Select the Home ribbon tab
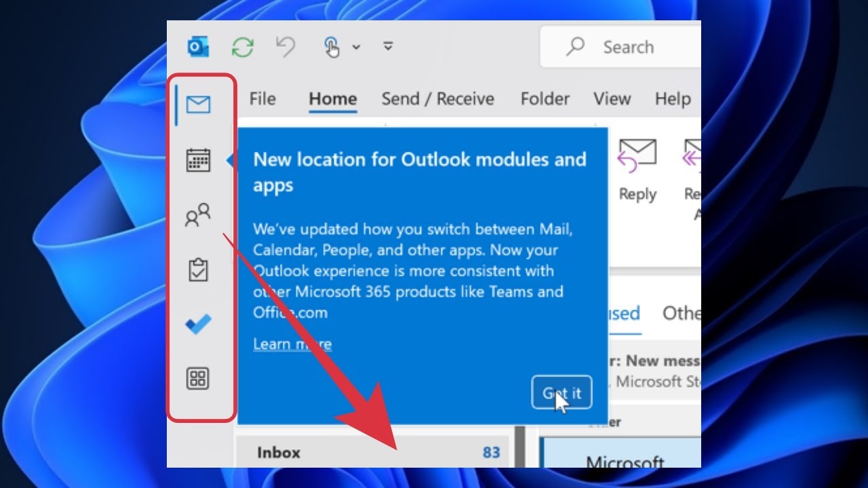The image size is (868, 488). coord(332,100)
